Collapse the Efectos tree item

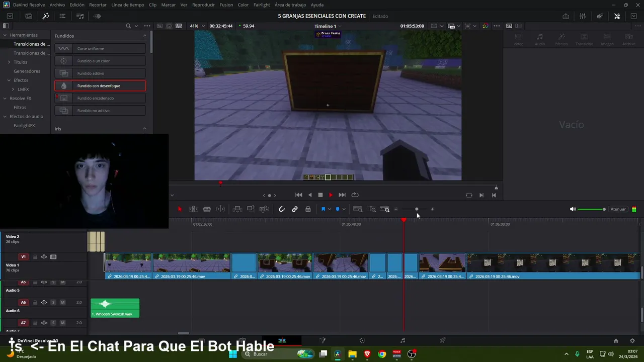click(9, 80)
